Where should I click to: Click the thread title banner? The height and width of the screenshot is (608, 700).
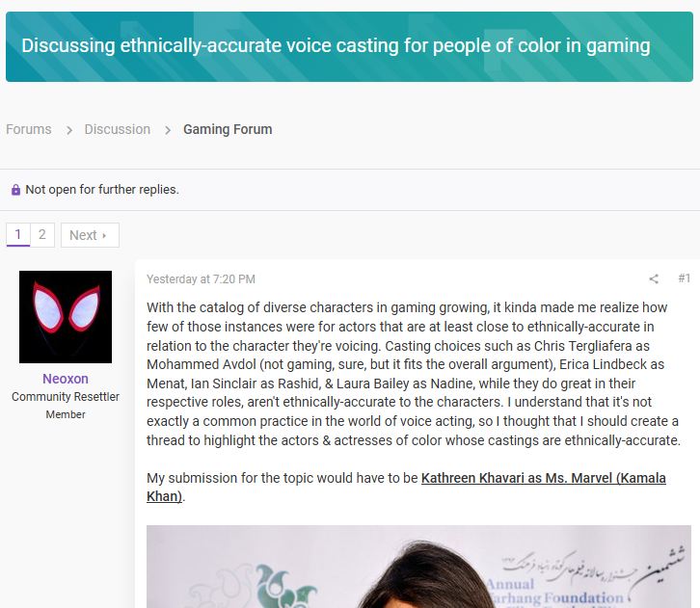tap(350, 46)
